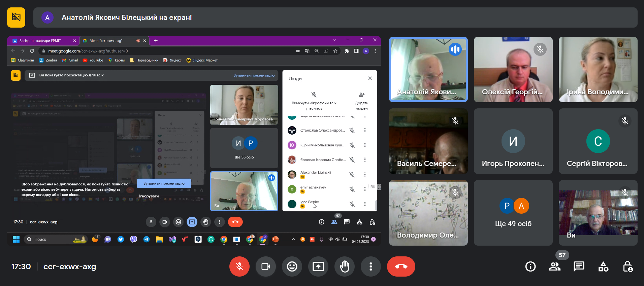644x286 pixels.
Task: Raise hand using the bottom bar button
Action: coord(344,266)
